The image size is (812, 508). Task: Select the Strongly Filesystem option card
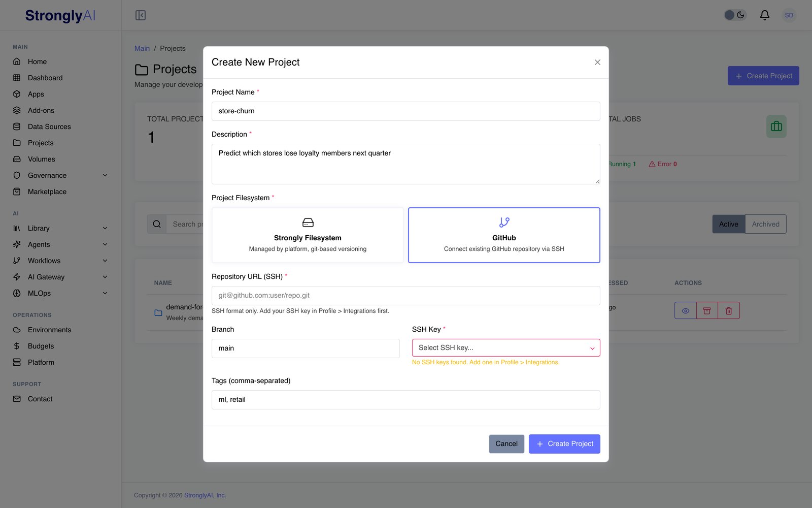pos(308,235)
